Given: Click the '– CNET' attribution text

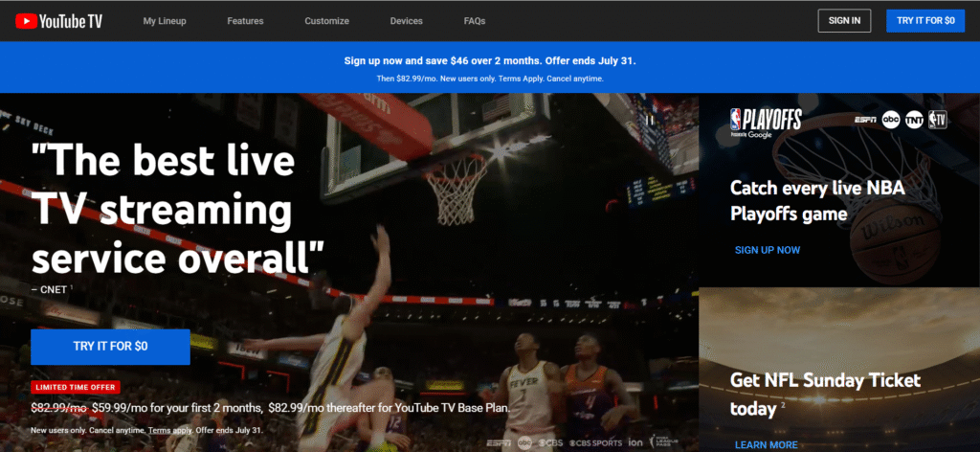Looking at the screenshot, I should [50, 290].
